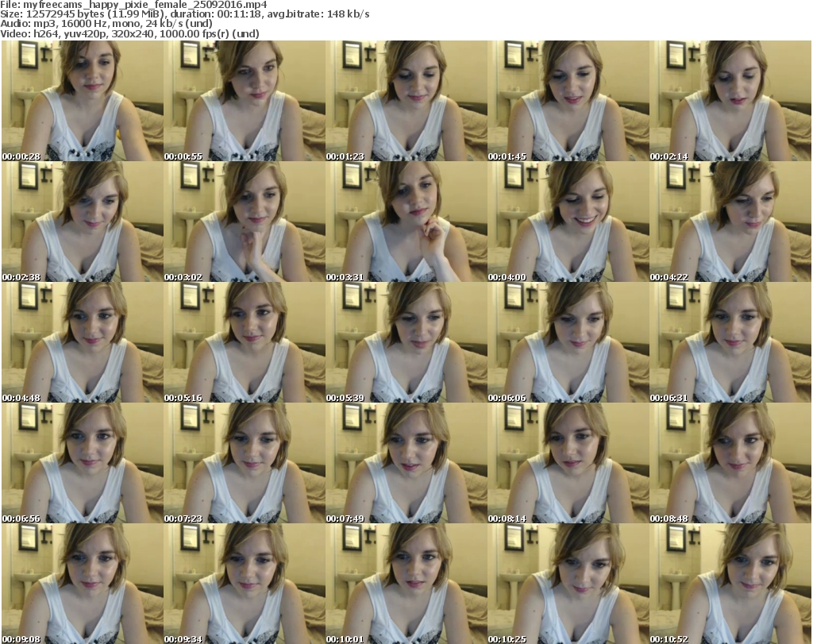Click the thumbnail frame timestamped 00:10:25

568,584
